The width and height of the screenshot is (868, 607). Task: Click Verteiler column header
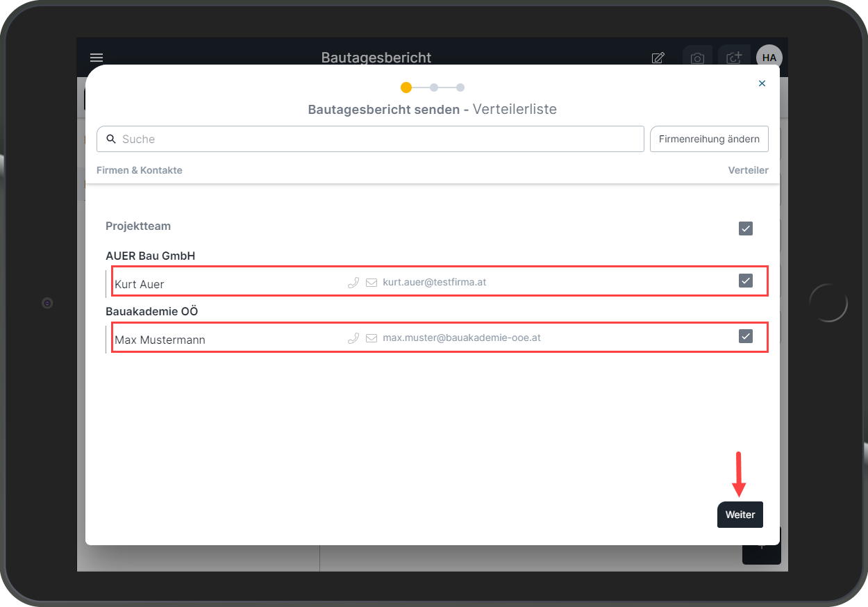(748, 170)
